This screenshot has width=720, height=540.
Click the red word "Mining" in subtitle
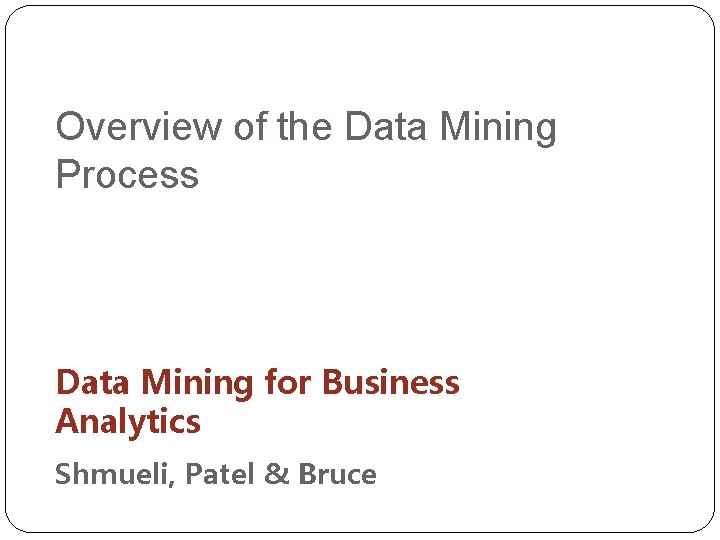(197, 384)
